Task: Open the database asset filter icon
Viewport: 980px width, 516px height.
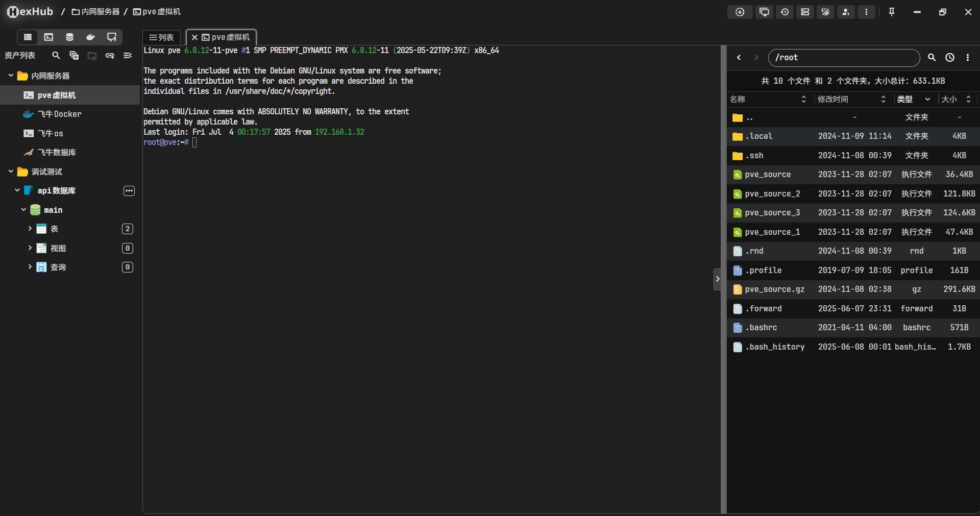Action: click(69, 37)
